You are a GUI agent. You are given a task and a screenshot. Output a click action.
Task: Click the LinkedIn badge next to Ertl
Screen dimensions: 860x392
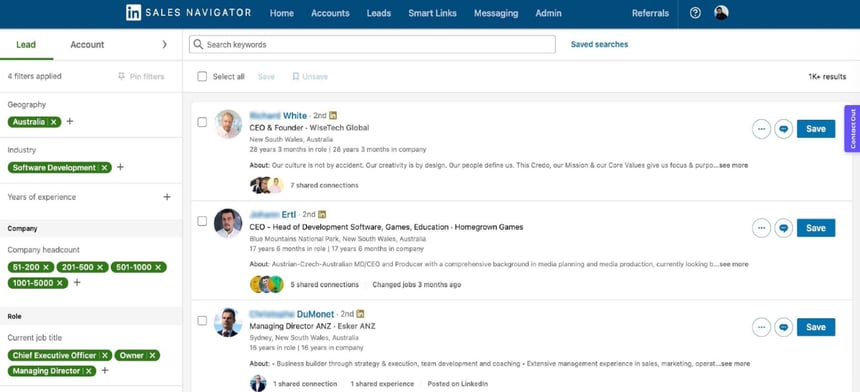[x=322, y=214]
